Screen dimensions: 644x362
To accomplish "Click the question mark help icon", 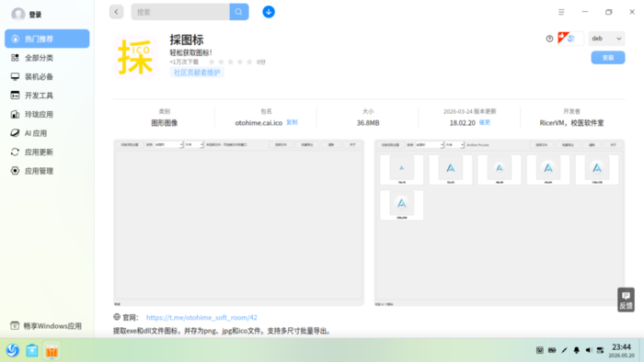I will pos(549,39).
